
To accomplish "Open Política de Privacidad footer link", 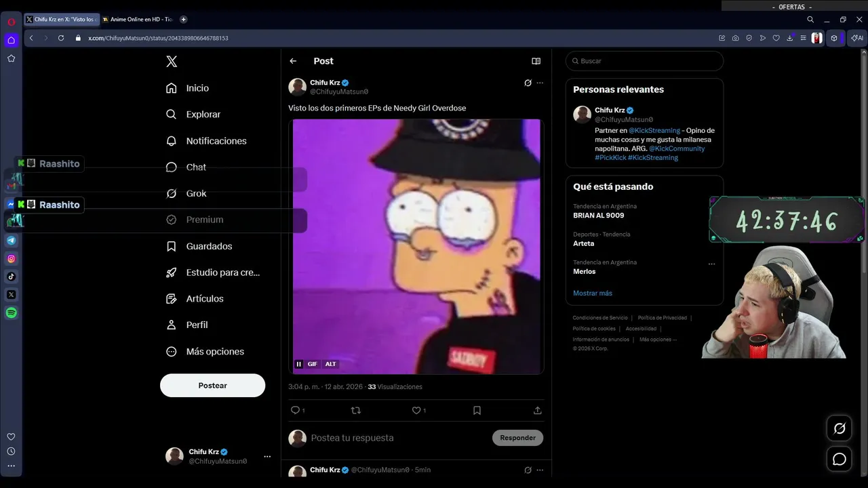I will [x=663, y=318].
